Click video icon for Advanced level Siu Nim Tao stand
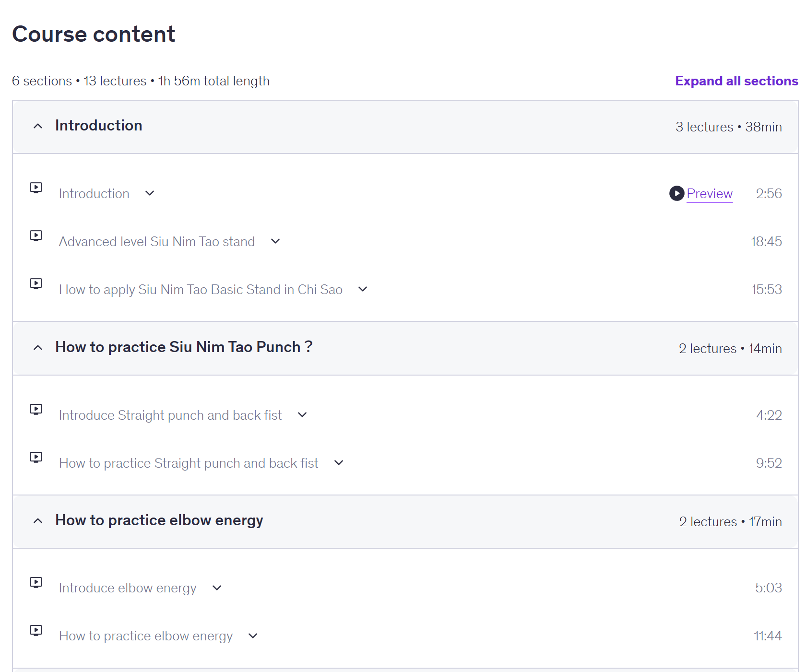The height and width of the screenshot is (672, 806). [x=36, y=236]
